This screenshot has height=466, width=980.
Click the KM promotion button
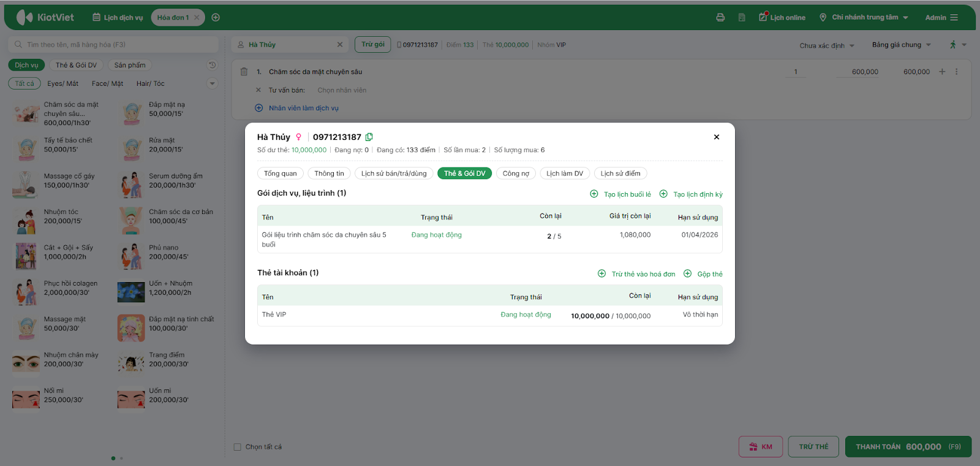tap(761, 447)
